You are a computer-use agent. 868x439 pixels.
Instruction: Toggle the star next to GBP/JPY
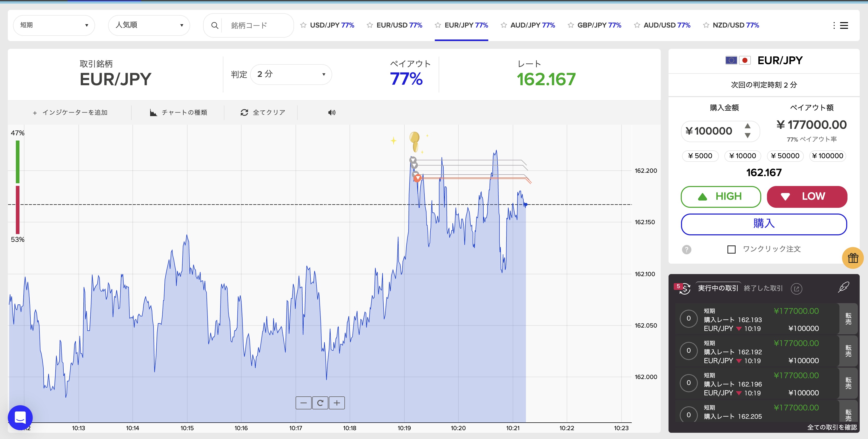[x=570, y=25]
